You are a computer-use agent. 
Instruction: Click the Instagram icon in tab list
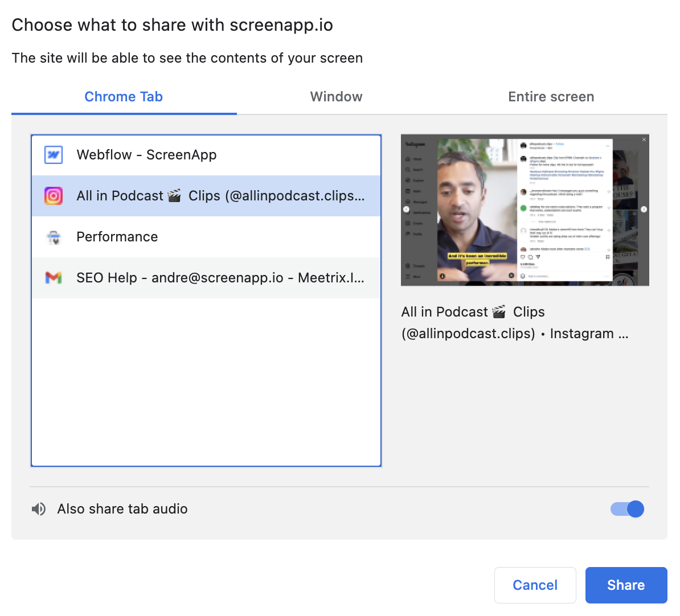(x=54, y=196)
